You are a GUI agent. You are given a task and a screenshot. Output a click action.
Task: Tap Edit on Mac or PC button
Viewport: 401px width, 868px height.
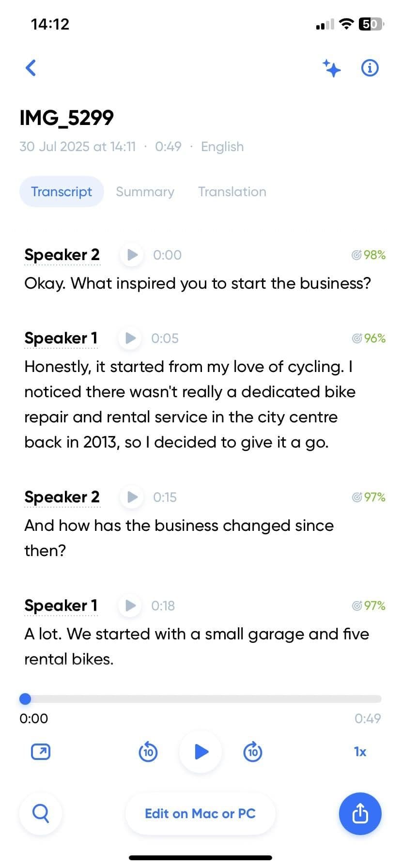(x=200, y=813)
